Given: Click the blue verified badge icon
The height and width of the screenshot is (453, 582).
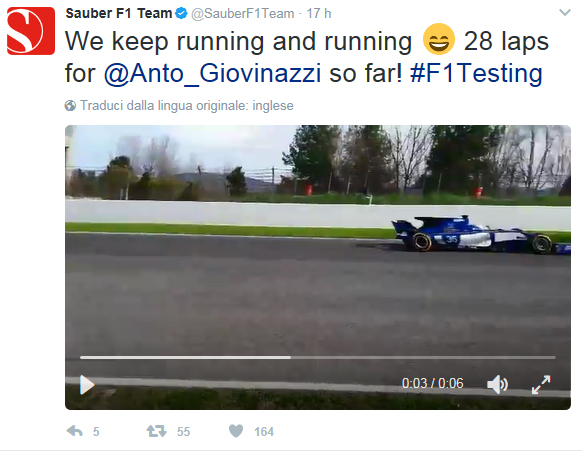Looking at the screenshot, I should (182, 14).
